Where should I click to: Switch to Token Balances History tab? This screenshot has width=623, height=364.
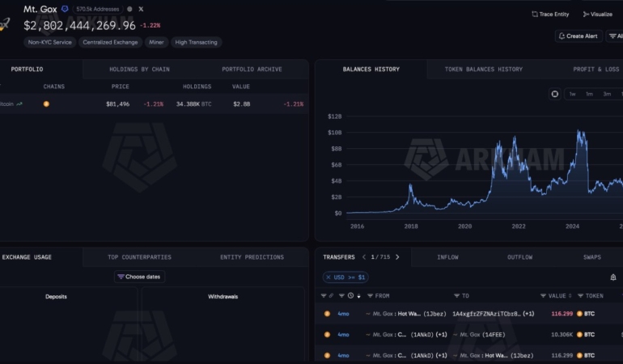(x=484, y=69)
